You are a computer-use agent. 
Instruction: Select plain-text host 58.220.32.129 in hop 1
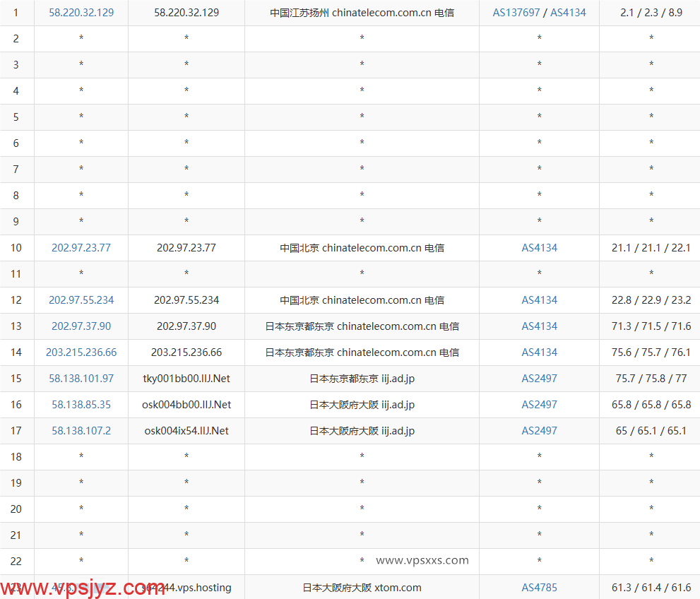pos(186,13)
